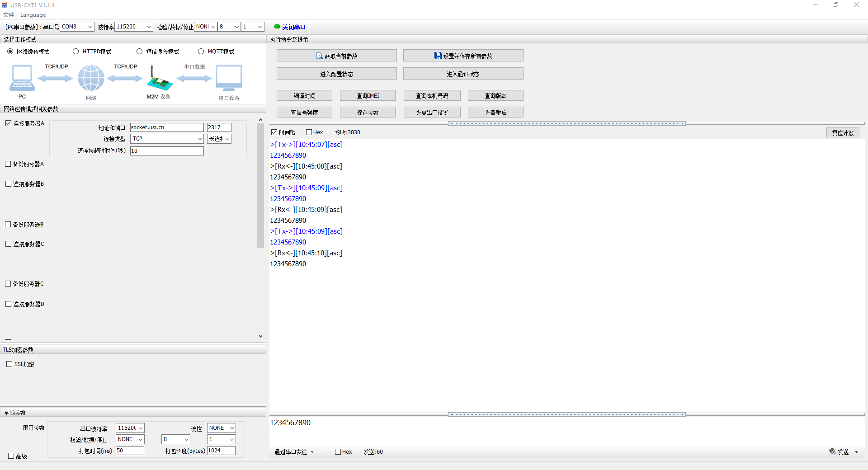
Task: Open the 文件 file menu
Action: 9,15
